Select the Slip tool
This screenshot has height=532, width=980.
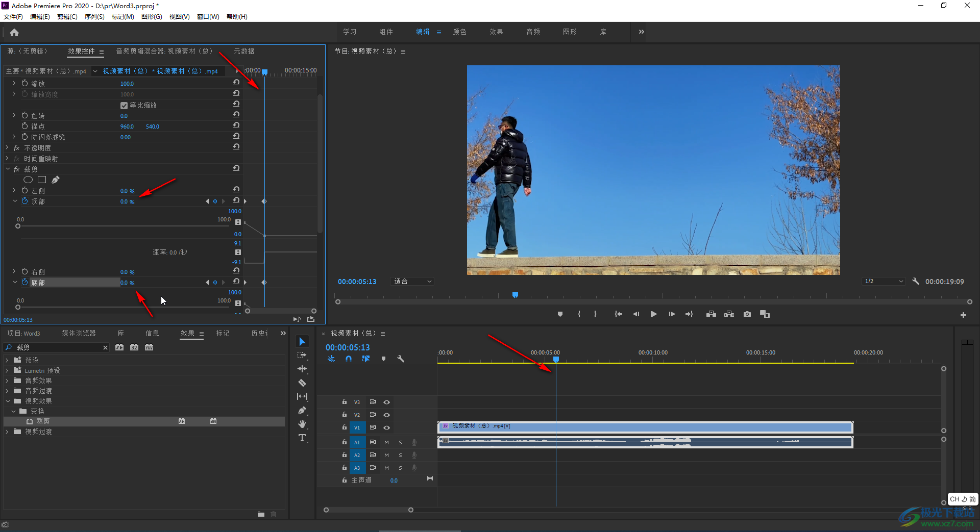(x=302, y=396)
